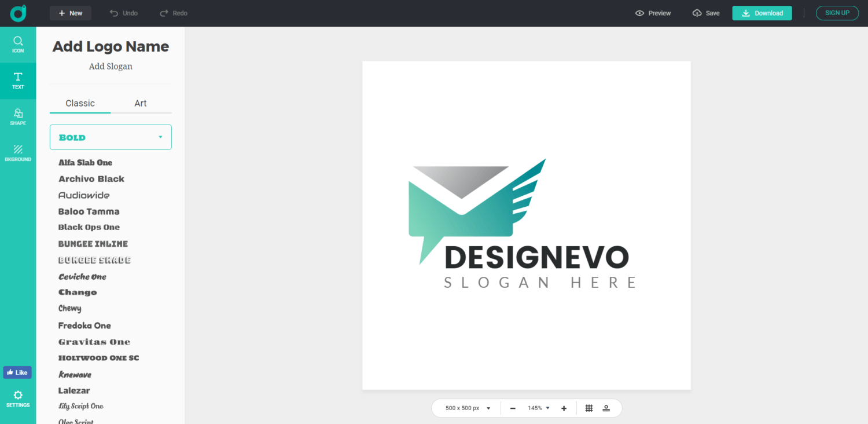
Task: Choose the Bungee Inline font
Action: tap(93, 244)
